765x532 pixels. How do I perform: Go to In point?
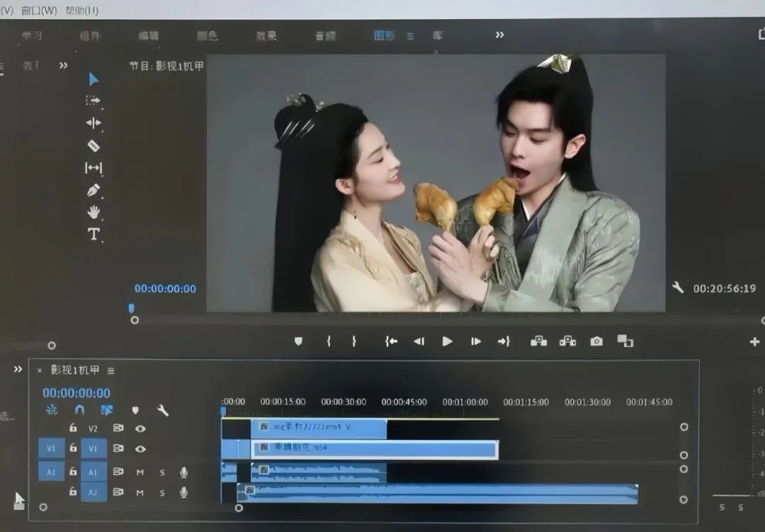click(x=391, y=341)
